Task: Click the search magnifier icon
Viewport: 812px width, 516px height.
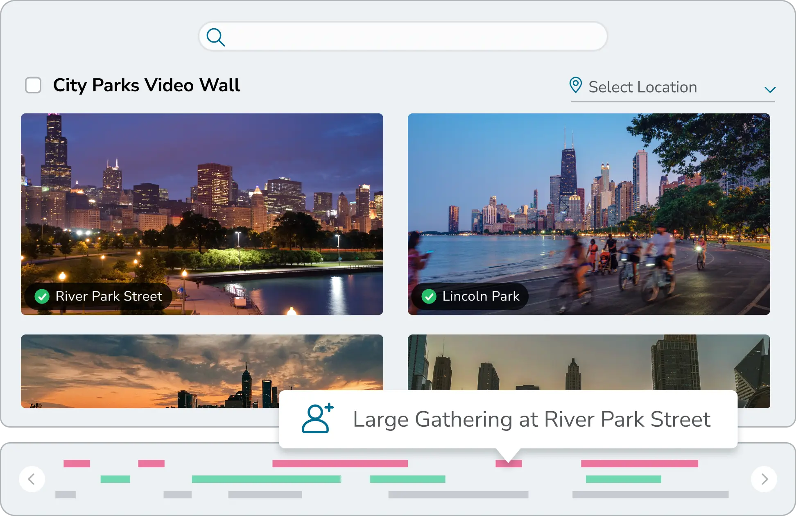Action: (216, 38)
